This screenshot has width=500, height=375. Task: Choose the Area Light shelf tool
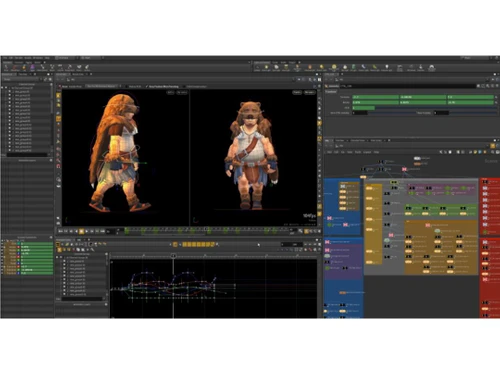(x=285, y=68)
